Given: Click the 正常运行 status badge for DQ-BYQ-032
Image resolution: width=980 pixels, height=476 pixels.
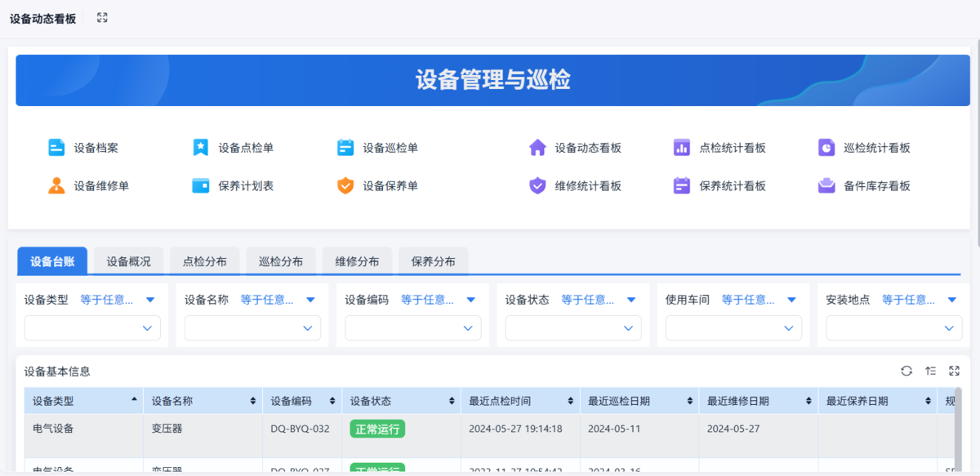Looking at the screenshot, I should (377, 429).
